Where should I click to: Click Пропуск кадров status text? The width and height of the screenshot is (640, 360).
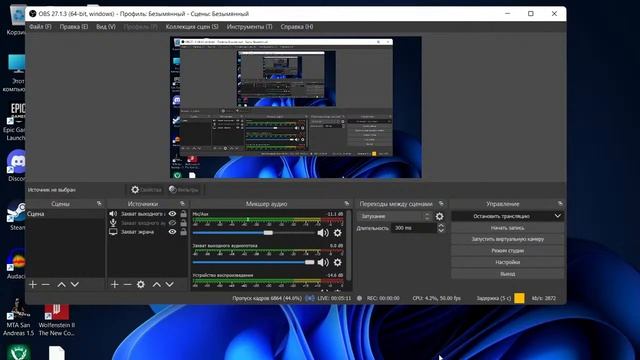pos(267,298)
